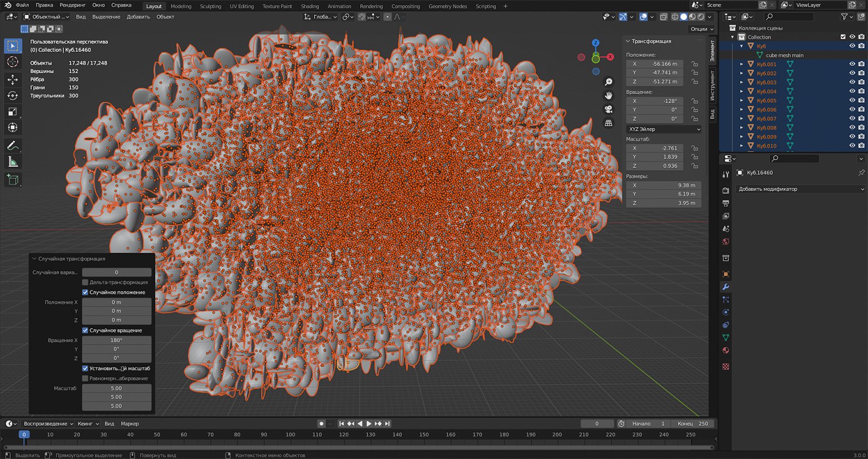The width and height of the screenshot is (868, 459).
Task: Disable render for Куб.003 camera icon
Action: pyautogui.click(x=861, y=82)
